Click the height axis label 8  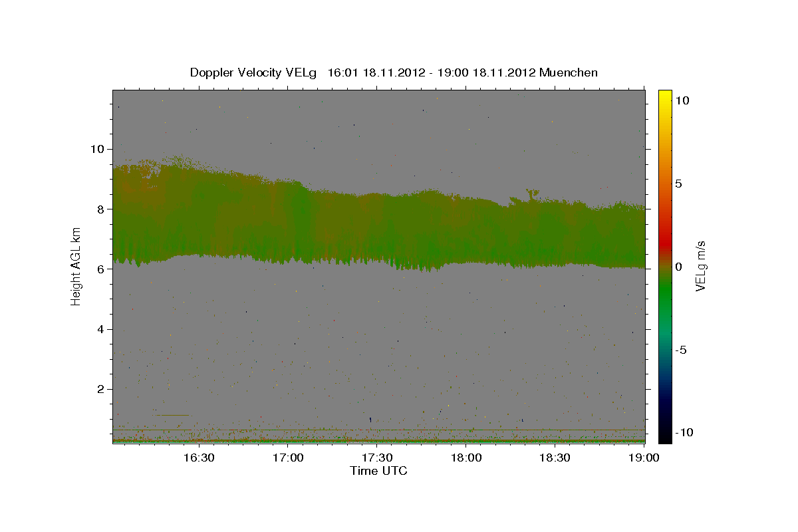101,209
